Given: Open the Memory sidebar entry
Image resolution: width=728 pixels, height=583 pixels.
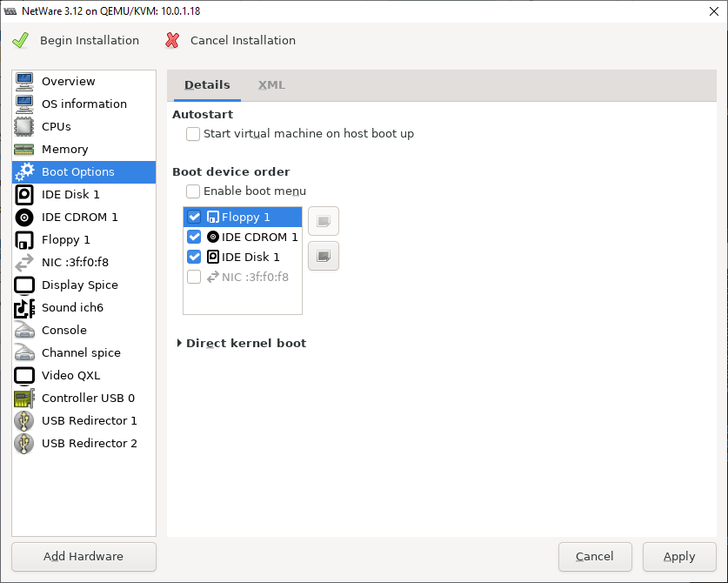Looking at the screenshot, I should pos(84,149).
